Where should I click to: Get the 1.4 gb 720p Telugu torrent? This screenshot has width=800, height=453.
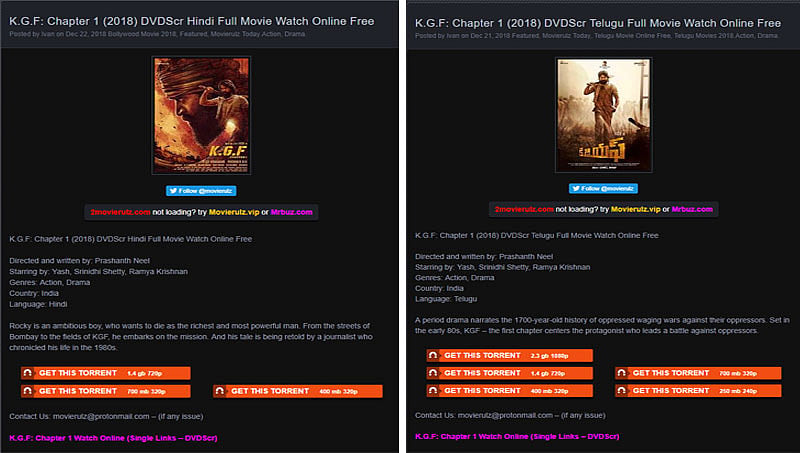510,373
